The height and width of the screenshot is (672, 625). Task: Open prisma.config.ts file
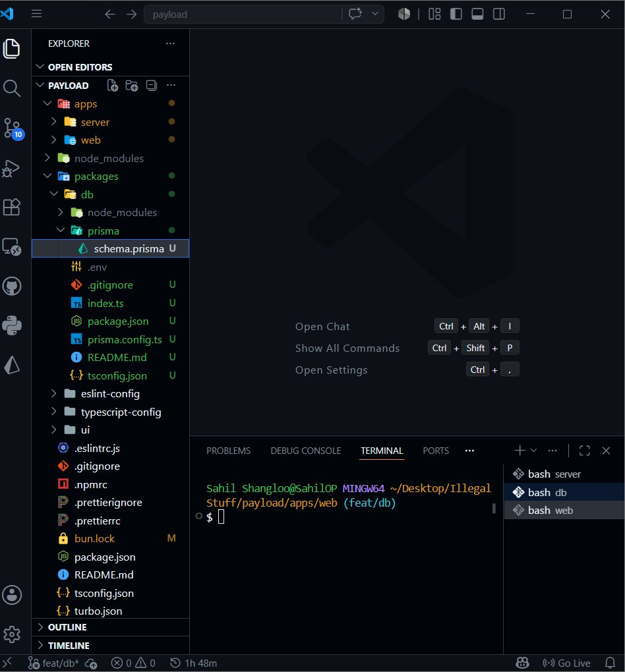click(x=111, y=339)
